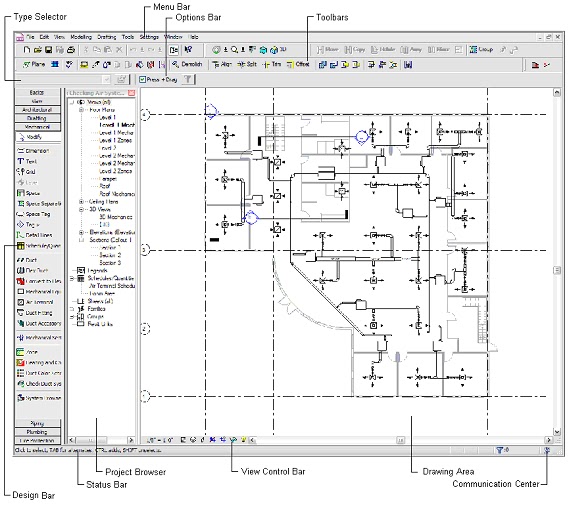Select the Space tool in Design Bar
The height and width of the screenshot is (507, 586).
(28, 193)
